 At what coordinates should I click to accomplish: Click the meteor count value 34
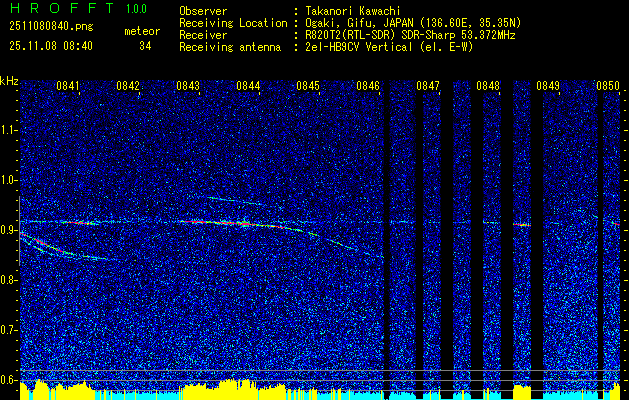(145, 46)
